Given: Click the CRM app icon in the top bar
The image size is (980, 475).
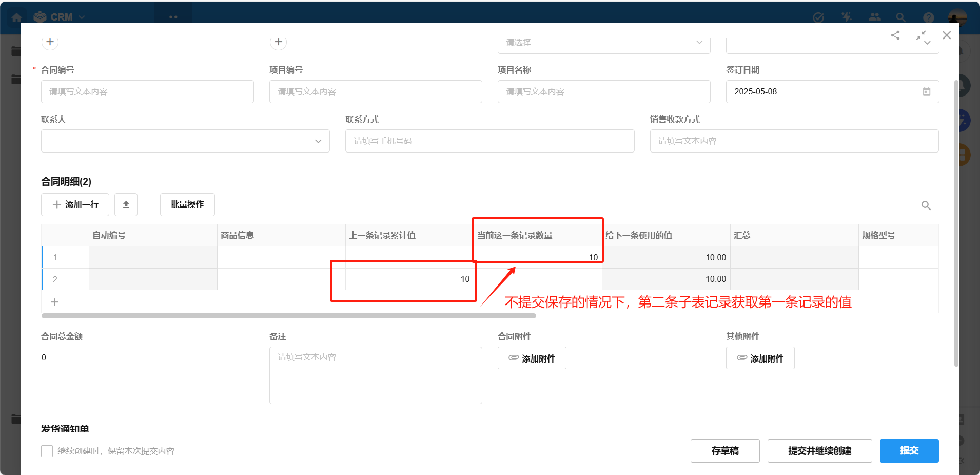Looking at the screenshot, I should point(40,17).
